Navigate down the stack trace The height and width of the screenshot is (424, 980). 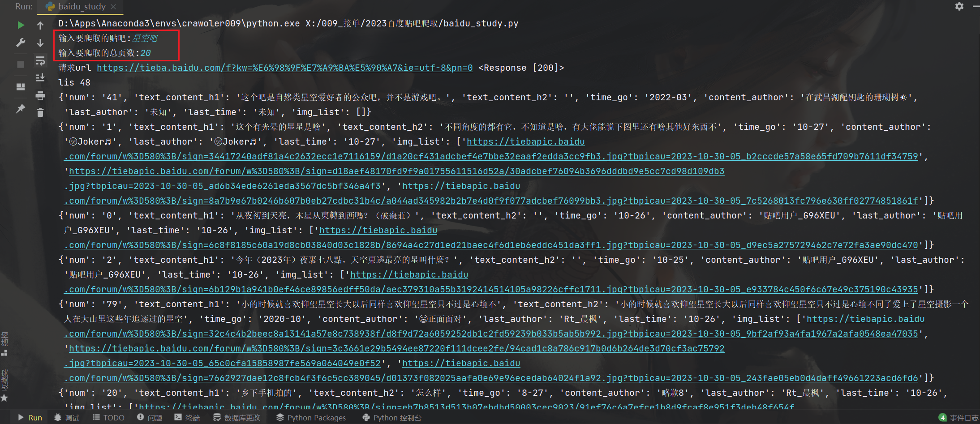pyautogui.click(x=40, y=43)
